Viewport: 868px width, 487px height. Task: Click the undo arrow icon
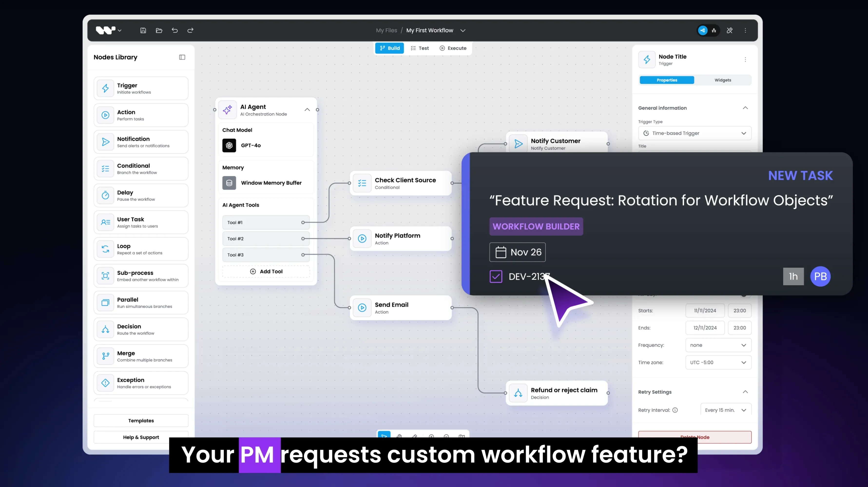tap(174, 30)
